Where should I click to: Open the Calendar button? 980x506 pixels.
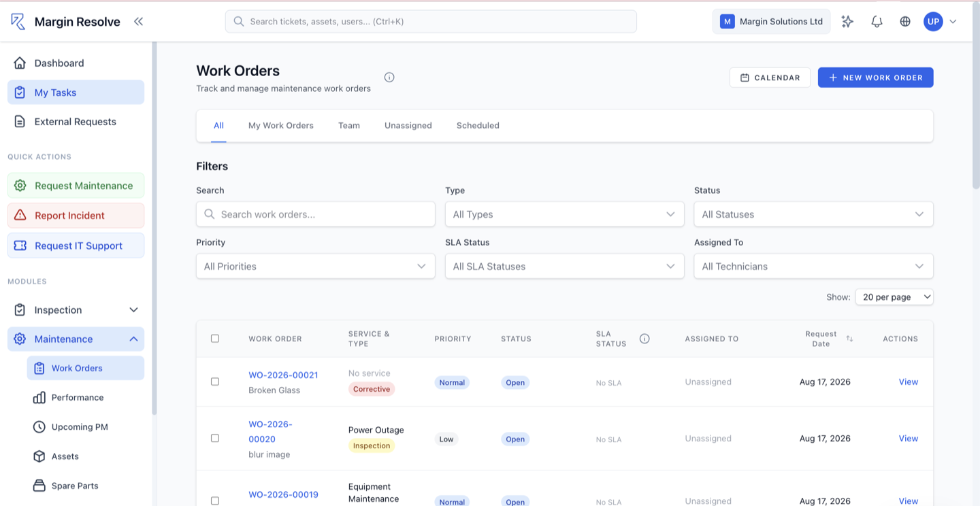(770, 78)
